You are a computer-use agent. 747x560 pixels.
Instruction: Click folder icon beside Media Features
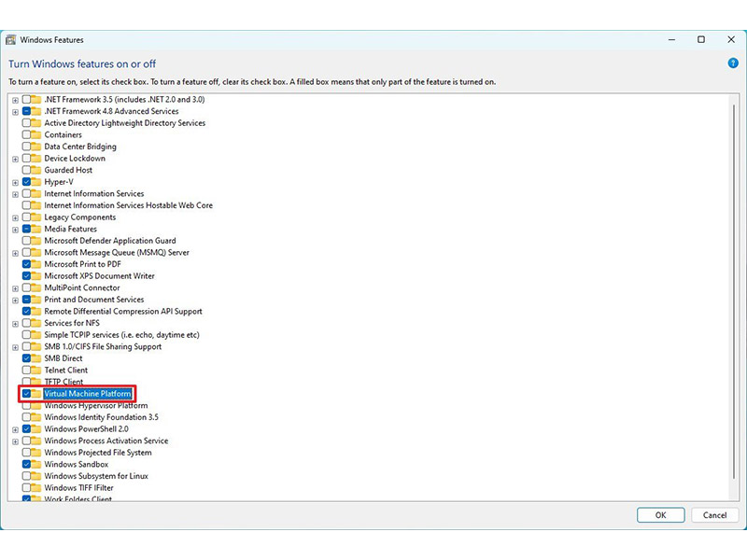[x=36, y=229]
